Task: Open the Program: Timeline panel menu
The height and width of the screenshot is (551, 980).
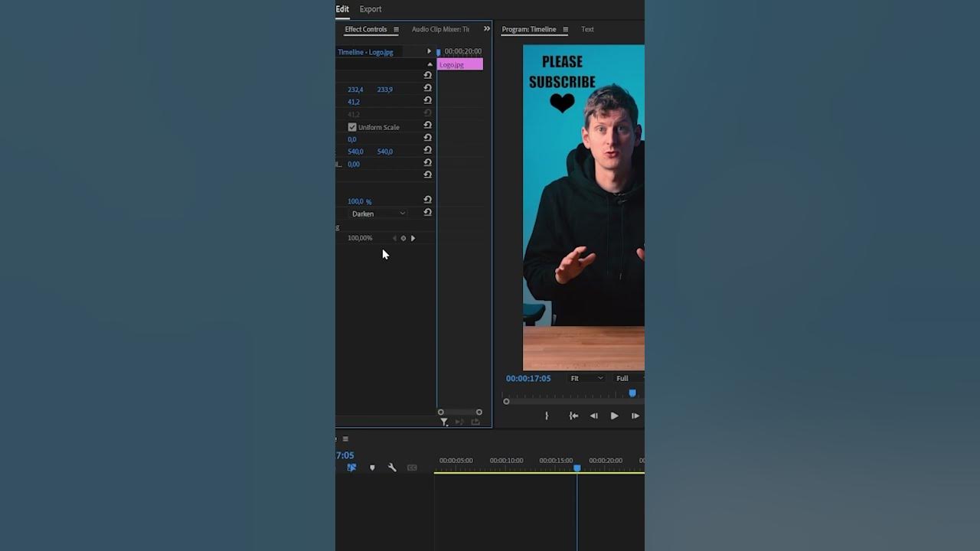Action: [565, 30]
